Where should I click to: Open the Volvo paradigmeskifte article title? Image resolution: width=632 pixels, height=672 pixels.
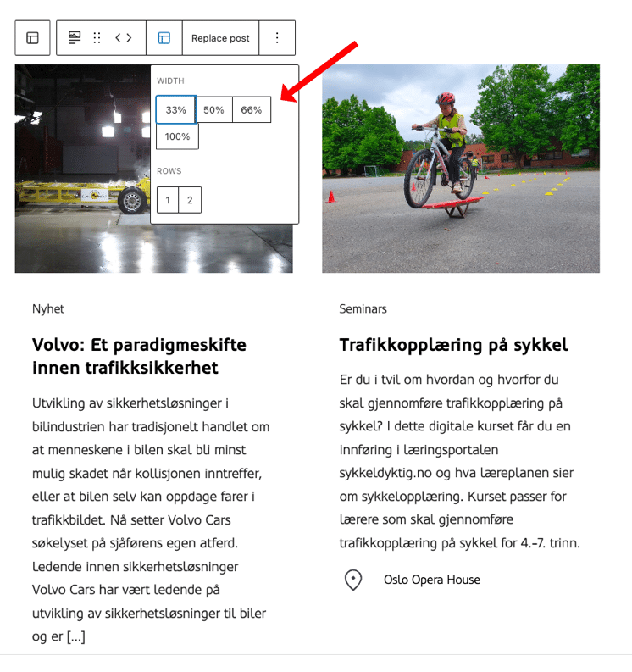139,356
